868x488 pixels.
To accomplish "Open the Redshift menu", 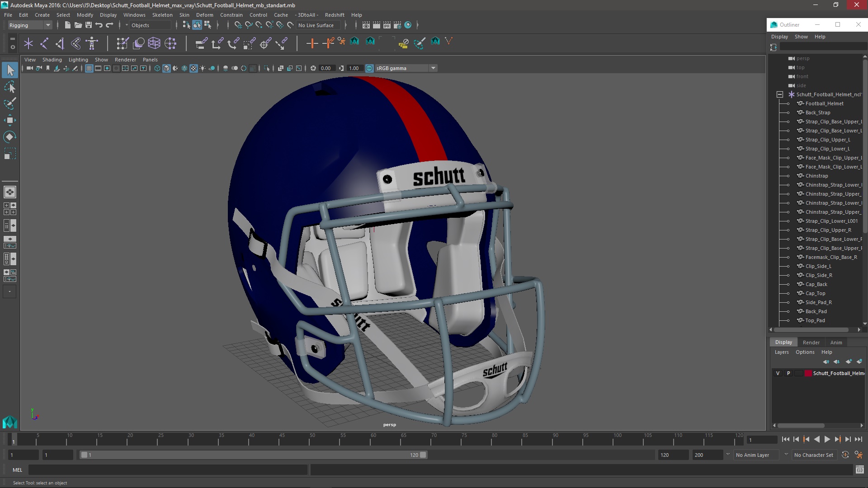I will click(x=335, y=15).
